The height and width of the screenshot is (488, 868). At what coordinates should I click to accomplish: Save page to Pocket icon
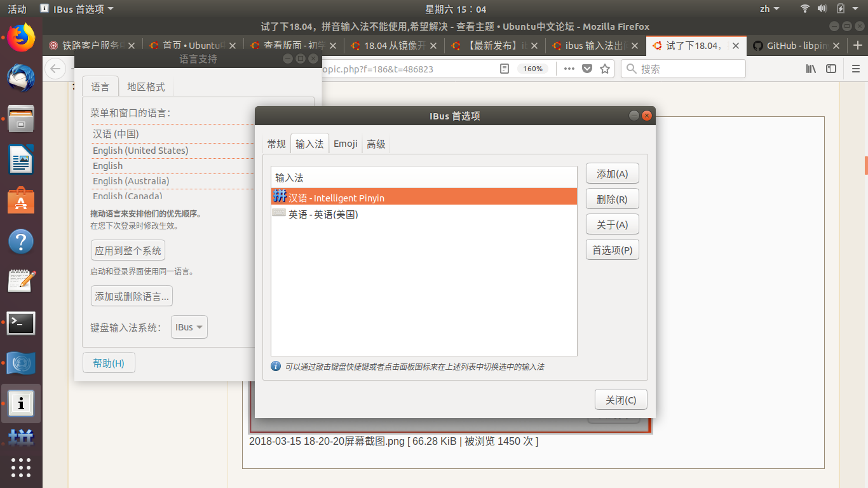pyautogui.click(x=588, y=69)
